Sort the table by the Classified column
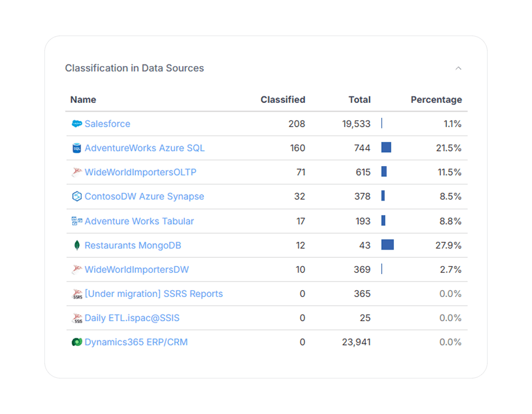 point(283,99)
